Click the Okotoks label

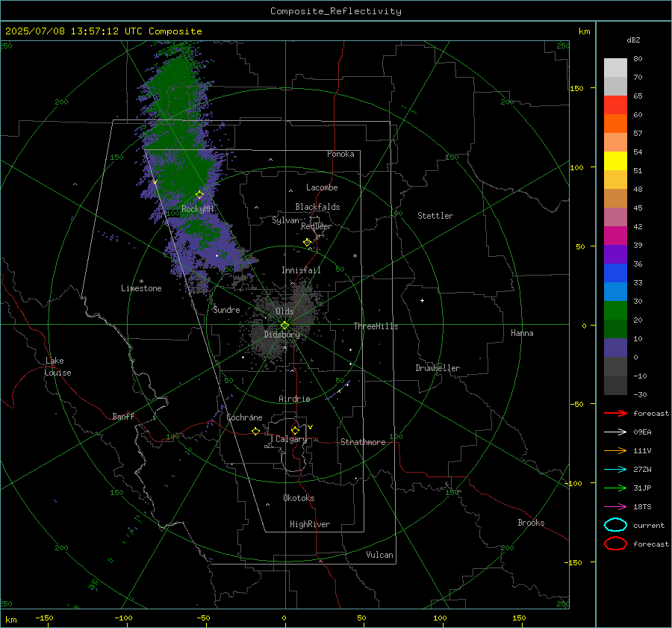pos(299,498)
